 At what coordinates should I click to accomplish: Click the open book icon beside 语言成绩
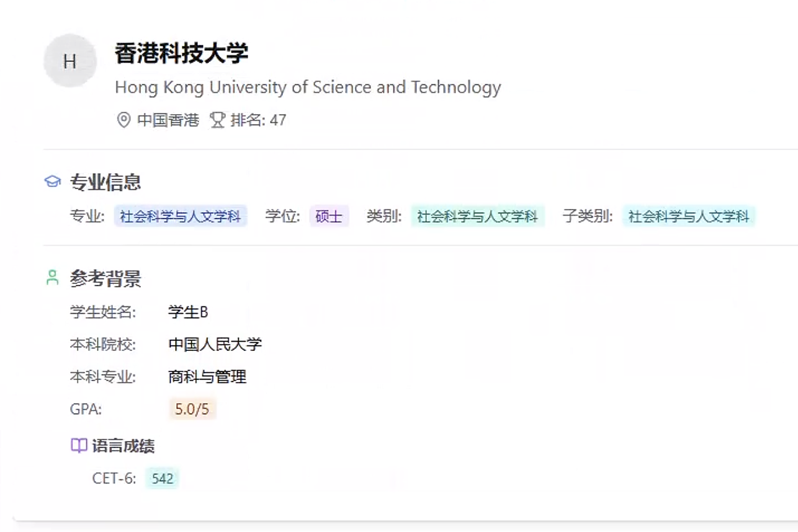tap(79, 446)
